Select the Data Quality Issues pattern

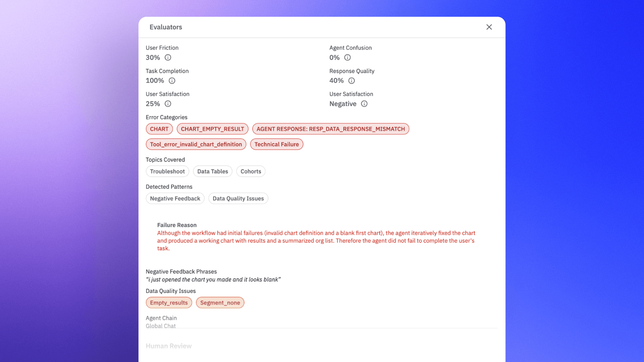click(238, 198)
